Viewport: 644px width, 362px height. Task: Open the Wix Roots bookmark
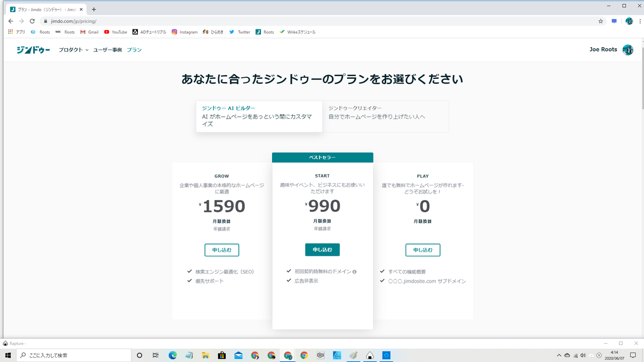click(65, 32)
